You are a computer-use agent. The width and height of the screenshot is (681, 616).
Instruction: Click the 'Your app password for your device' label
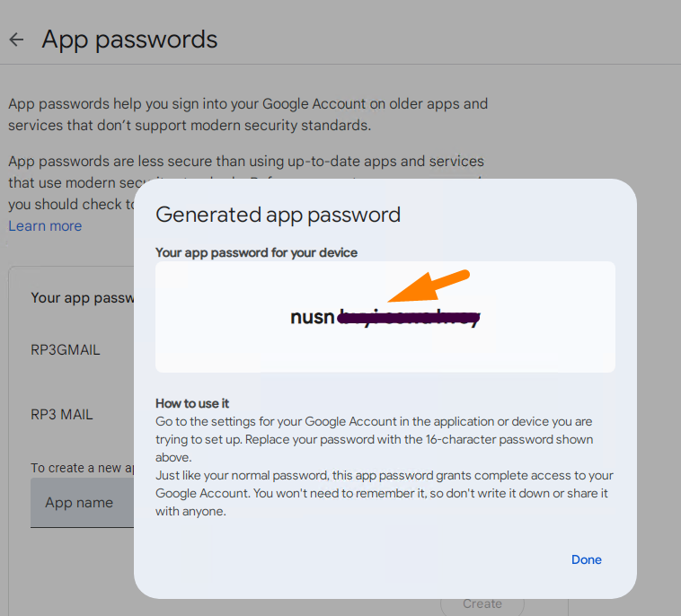(x=256, y=252)
